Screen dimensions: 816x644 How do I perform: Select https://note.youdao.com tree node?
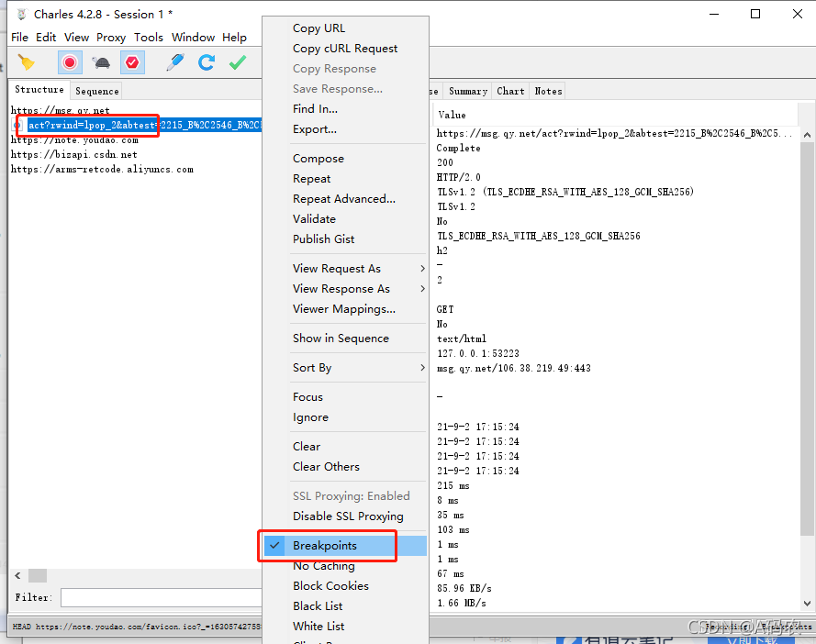[x=74, y=140]
